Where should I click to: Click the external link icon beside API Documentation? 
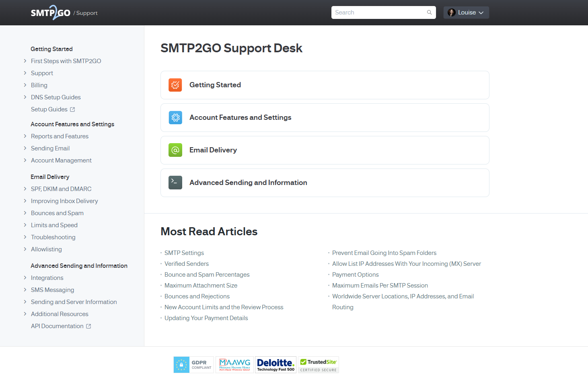[88, 326]
